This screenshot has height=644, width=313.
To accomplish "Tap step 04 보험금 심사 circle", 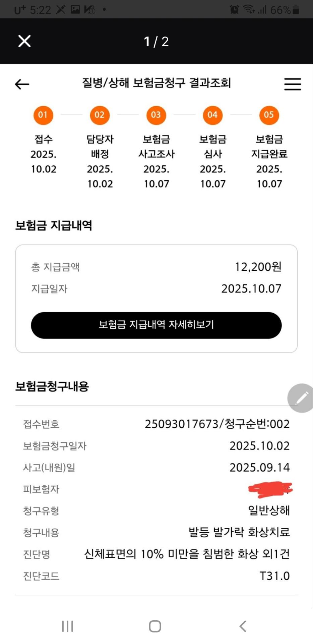I will [x=212, y=115].
